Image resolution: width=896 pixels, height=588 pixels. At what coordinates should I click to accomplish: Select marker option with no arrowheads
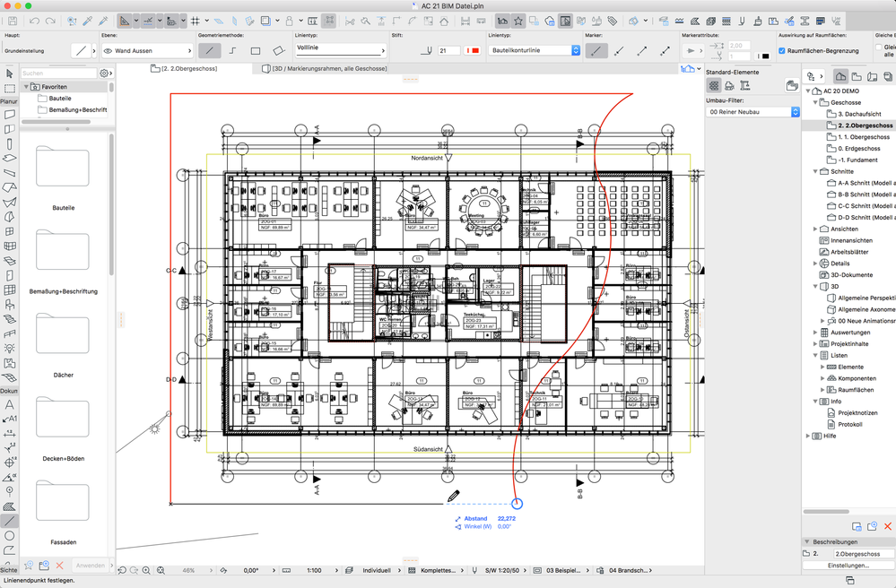click(596, 51)
